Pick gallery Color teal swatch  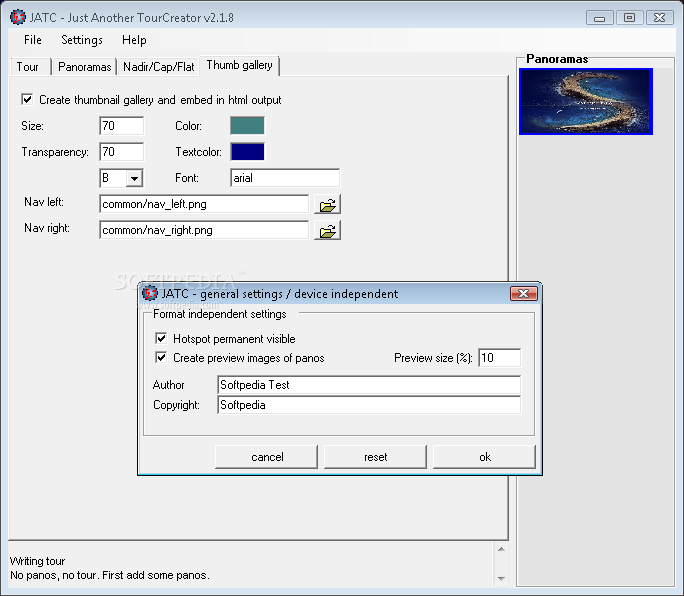247,126
